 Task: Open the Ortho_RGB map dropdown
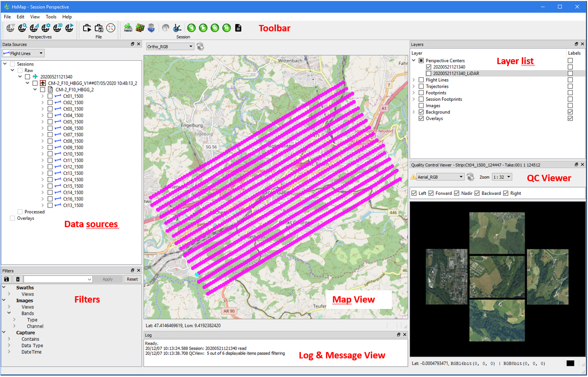170,47
